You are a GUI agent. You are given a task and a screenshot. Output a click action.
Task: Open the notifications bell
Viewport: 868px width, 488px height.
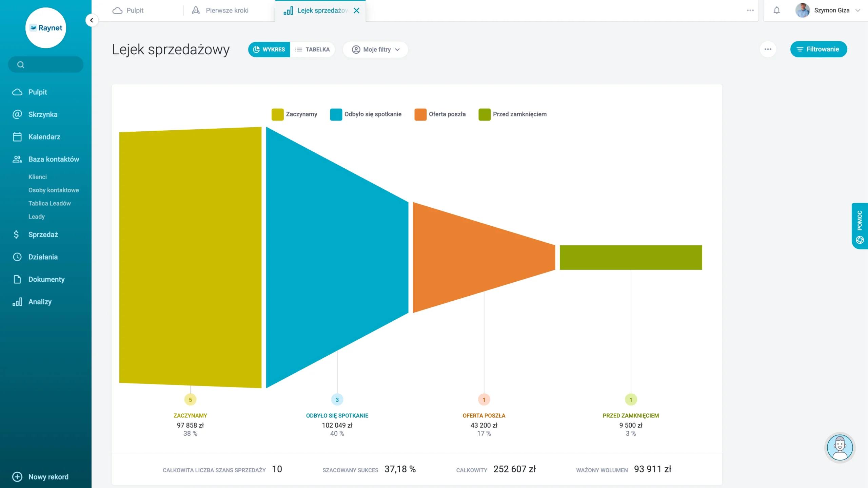777,11
